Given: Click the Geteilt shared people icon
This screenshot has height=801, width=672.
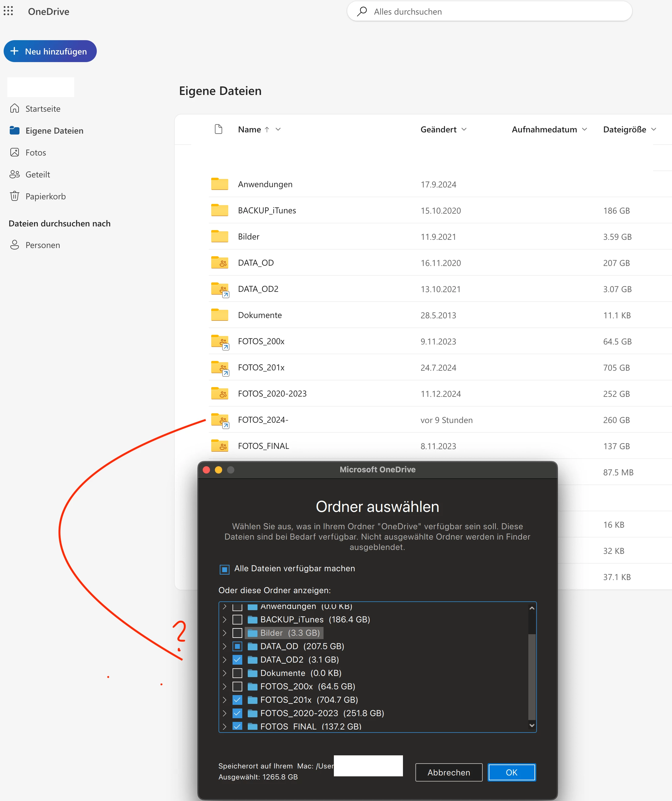Looking at the screenshot, I should coord(15,174).
